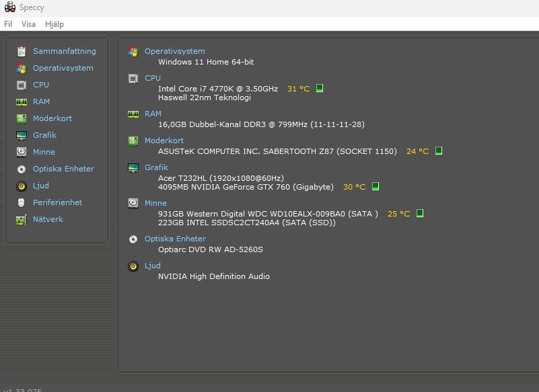The image size is (539, 392).
Task: Open the RAM section from sidebar
Action: (41, 102)
